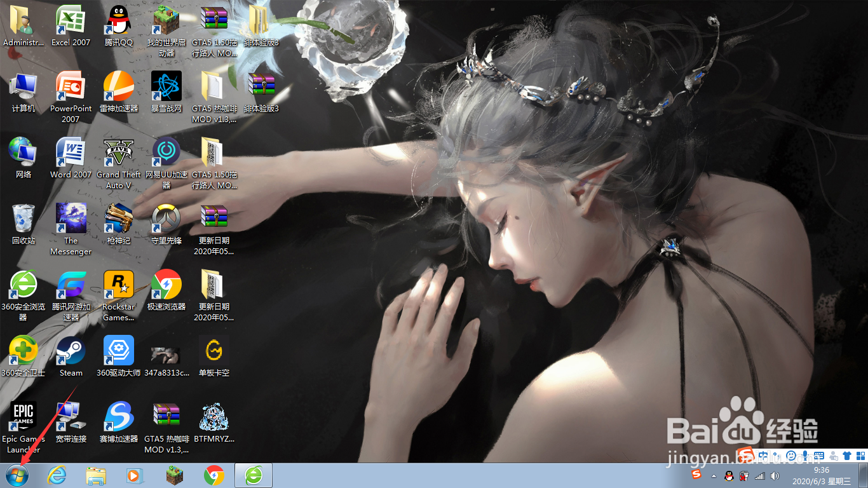Open the Rockstar Games Launcher shortcut

click(x=118, y=284)
